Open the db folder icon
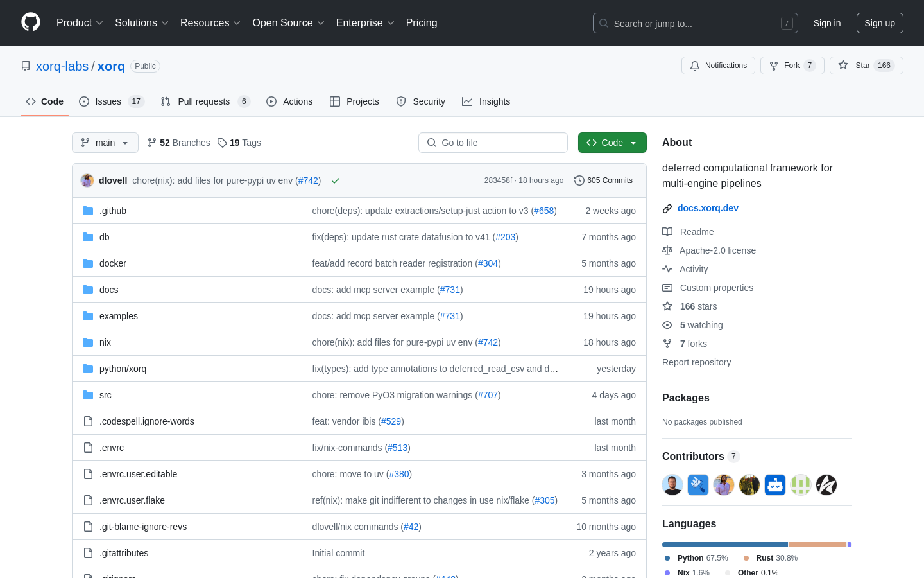This screenshot has height=578, width=924. click(x=88, y=237)
